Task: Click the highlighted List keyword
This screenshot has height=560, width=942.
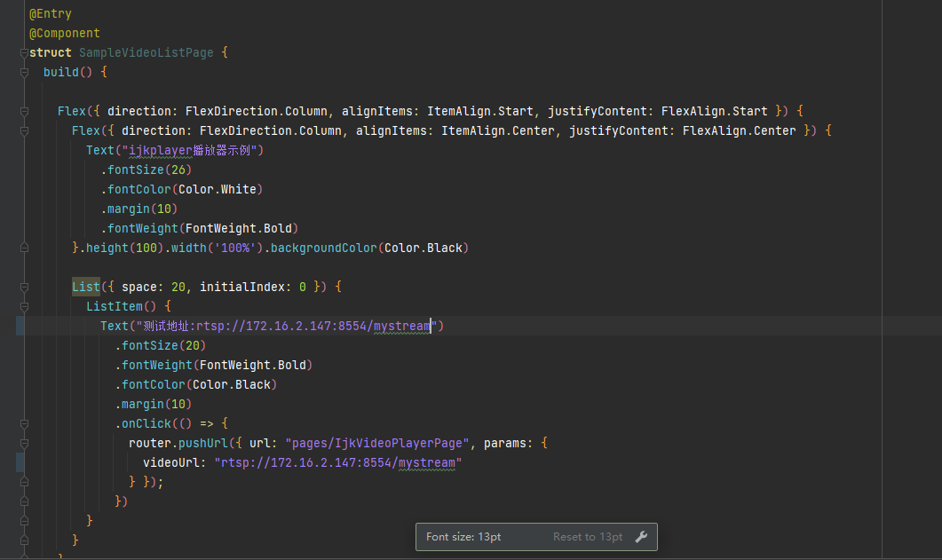Action: [86, 288]
